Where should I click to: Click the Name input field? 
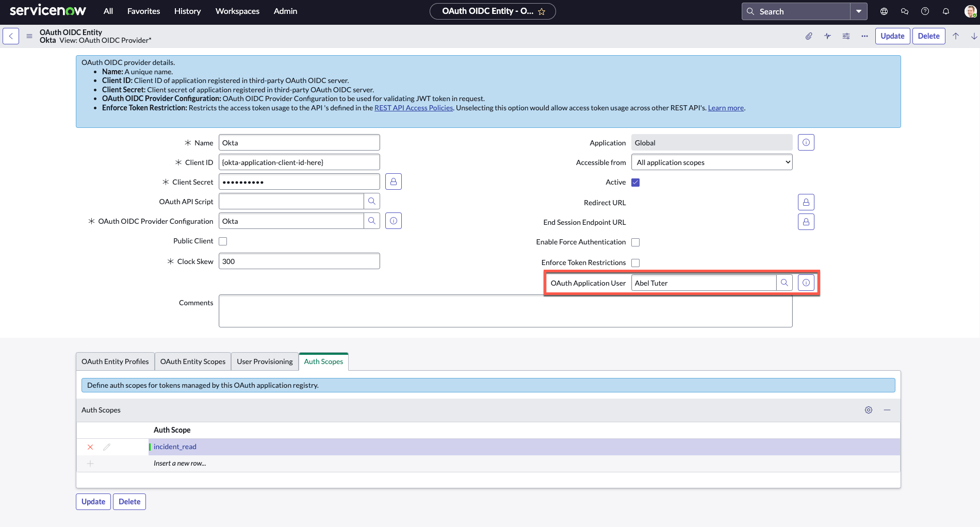point(299,142)
